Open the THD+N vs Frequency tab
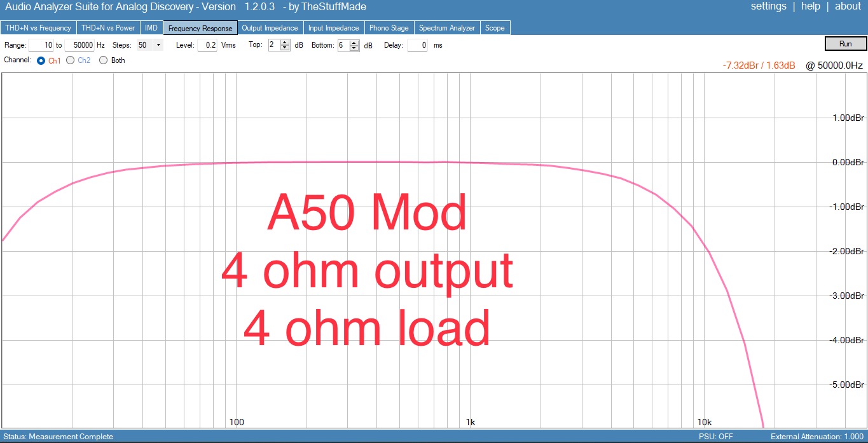 (38, 28)
